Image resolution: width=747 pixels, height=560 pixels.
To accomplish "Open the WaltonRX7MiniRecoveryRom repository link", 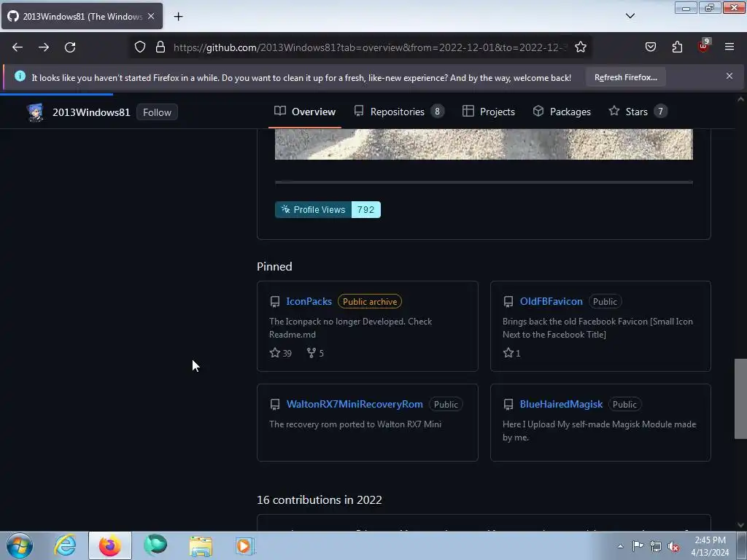I will [355, 404].
